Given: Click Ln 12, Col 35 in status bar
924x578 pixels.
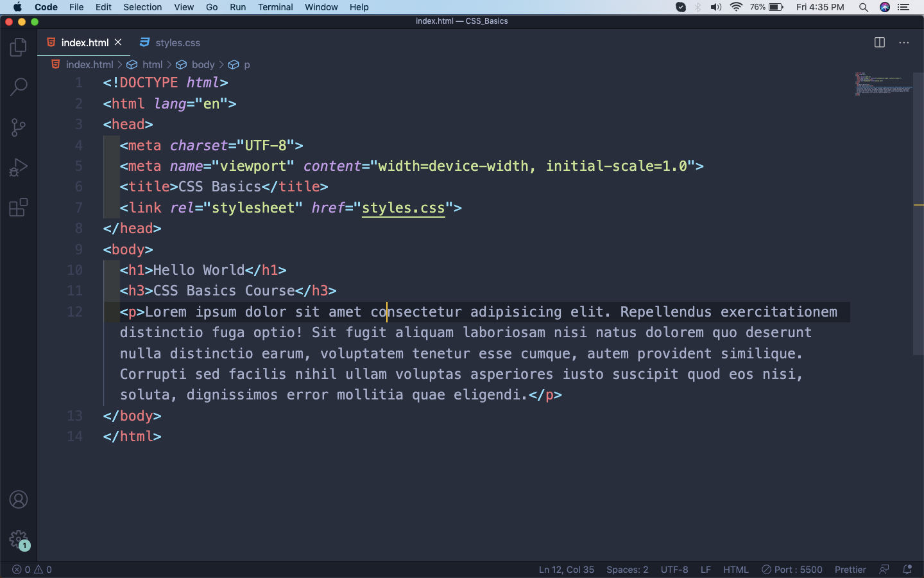Looking at the screenshot, I should 567,570.
